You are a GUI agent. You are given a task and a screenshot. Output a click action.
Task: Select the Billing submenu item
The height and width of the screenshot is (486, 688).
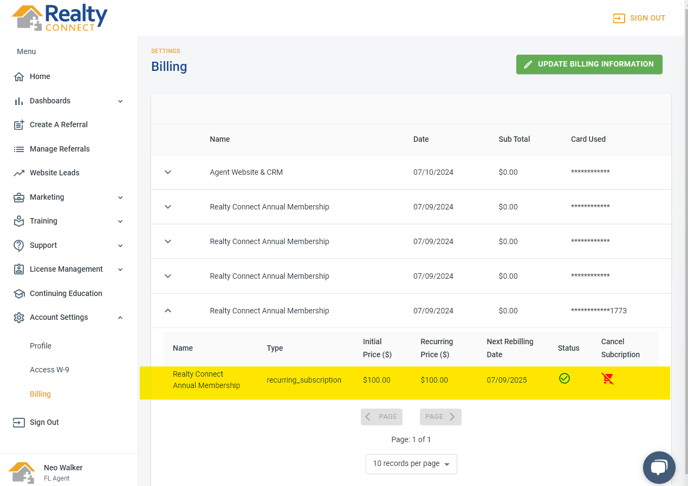click(x=40, y=394)
